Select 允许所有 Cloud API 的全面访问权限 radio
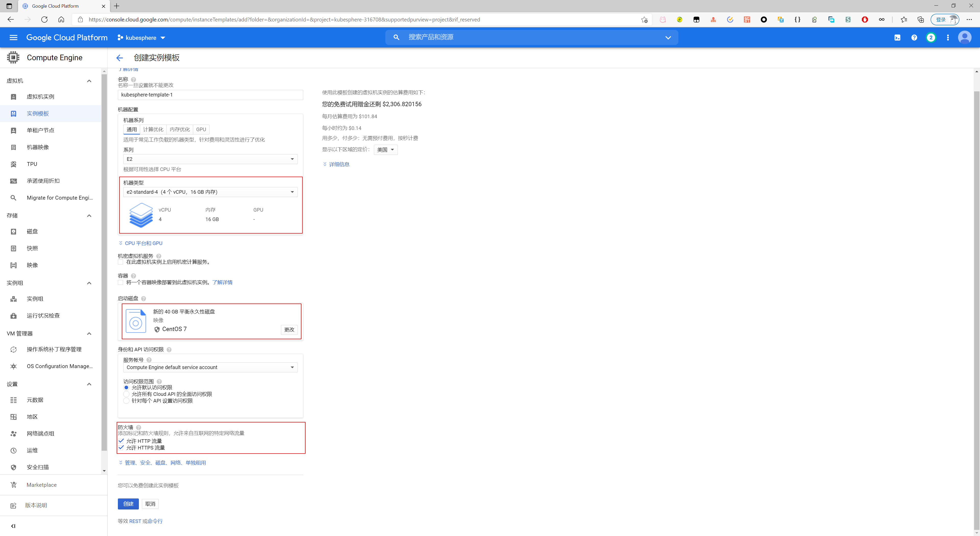Image resolution: width=980 pixels, height=536 pixels. pos(126,394)
